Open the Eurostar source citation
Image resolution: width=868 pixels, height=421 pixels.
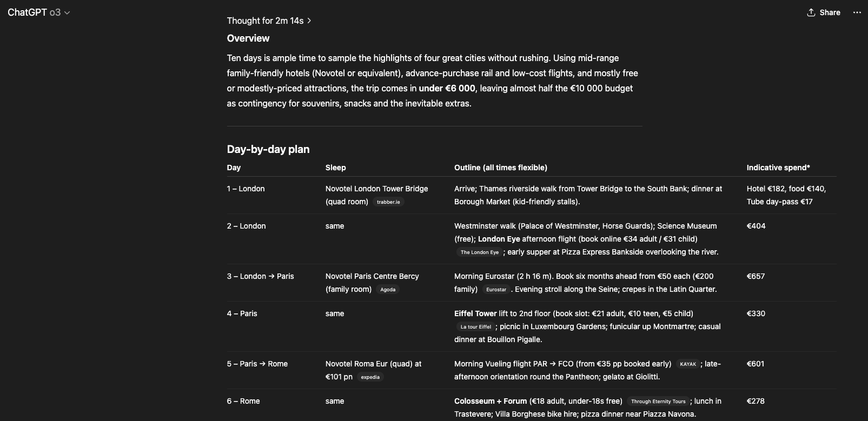(x=496, y=290)
